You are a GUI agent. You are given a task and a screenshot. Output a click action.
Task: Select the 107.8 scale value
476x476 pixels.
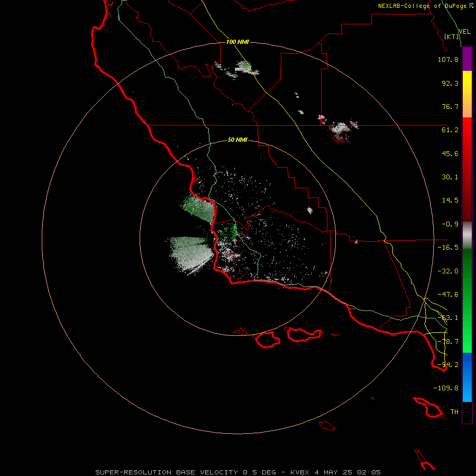click(448, 59)
